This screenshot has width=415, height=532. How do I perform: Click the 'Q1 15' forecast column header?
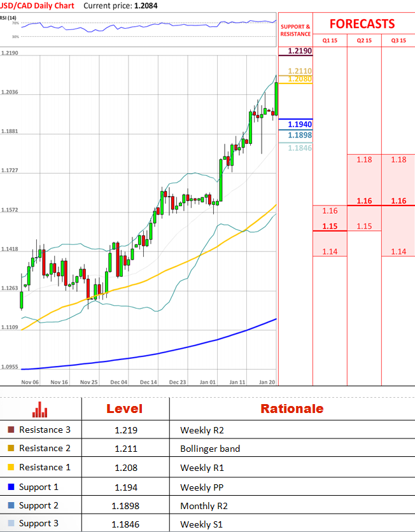coord(330,40)
